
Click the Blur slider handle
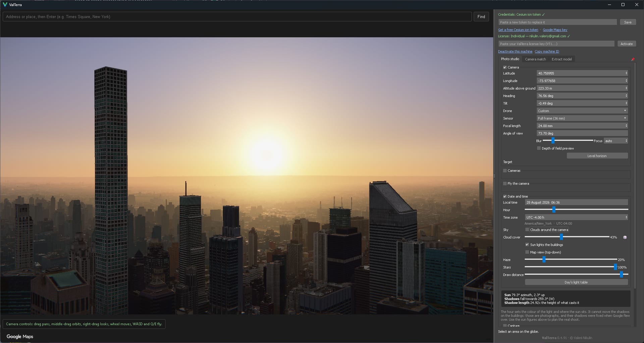pyautogui.click(x=553, y=140)
